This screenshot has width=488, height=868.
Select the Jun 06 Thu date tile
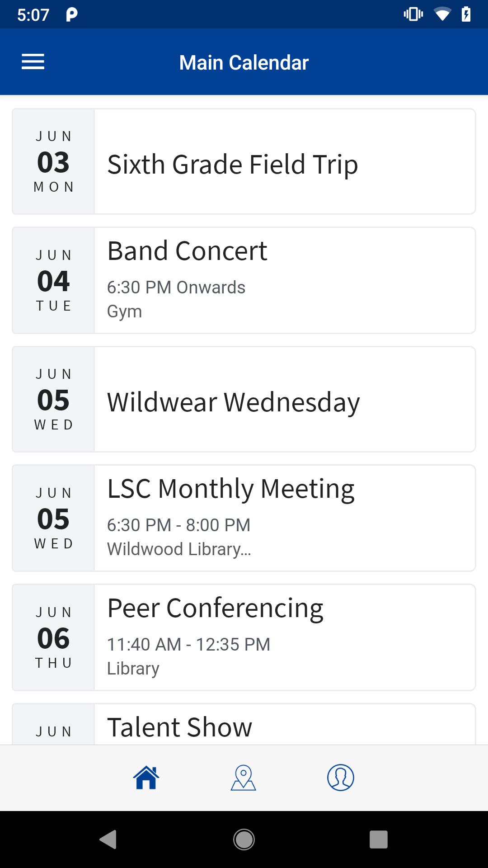pos(53,637)
